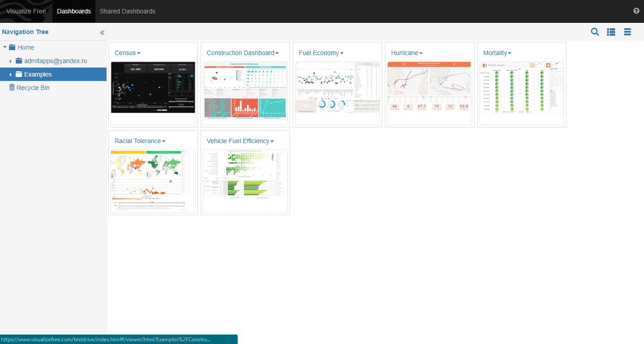644x344 pixels.
Task: Select the admitapps@yandex.ru folder label
Action: (x=55, y=61)
